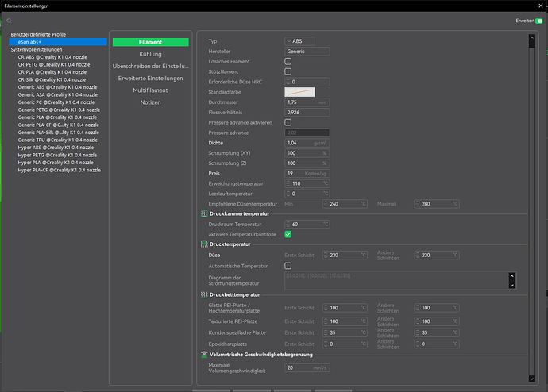The image size is (548, 392).
Task: Click the Schrumpfung (XY) field
Action: pos(307,153)
